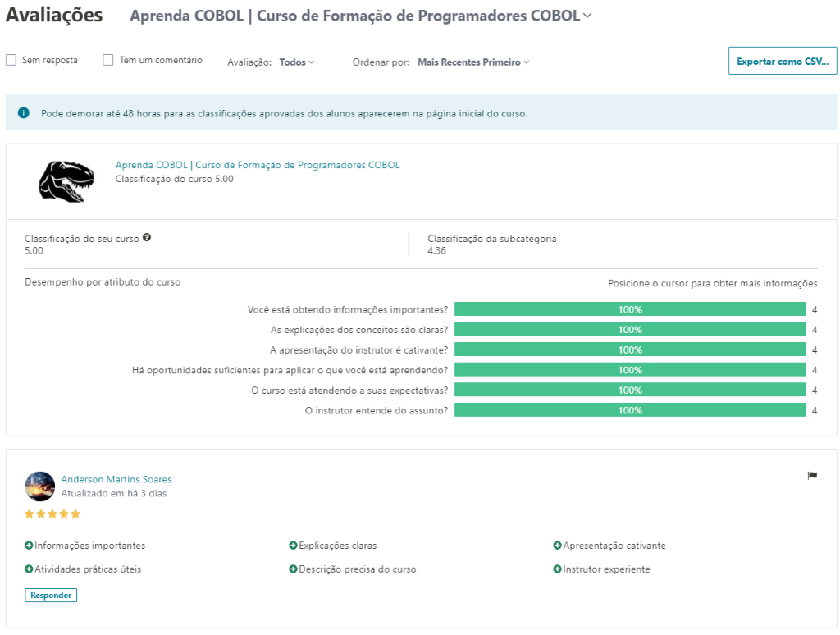This screenshot has width=840, height=635.
Task: Click the Instrutor experiente label
Action: pyautogui.click(x=606, y=569)
